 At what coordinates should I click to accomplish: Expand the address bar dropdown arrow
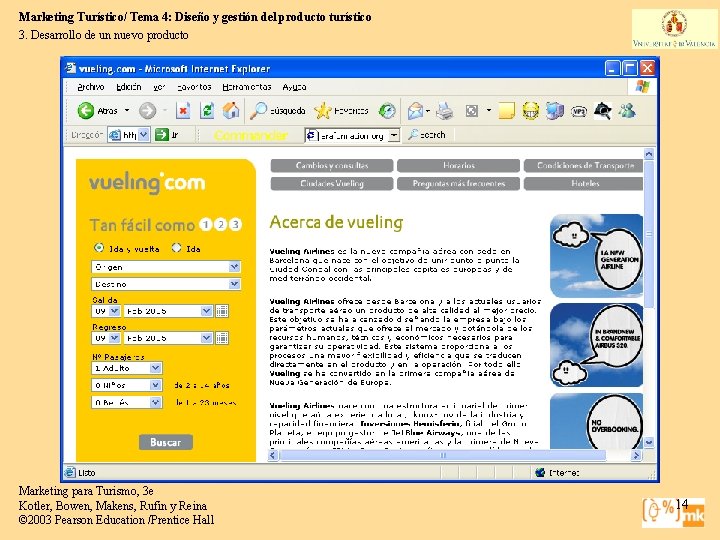144,135
